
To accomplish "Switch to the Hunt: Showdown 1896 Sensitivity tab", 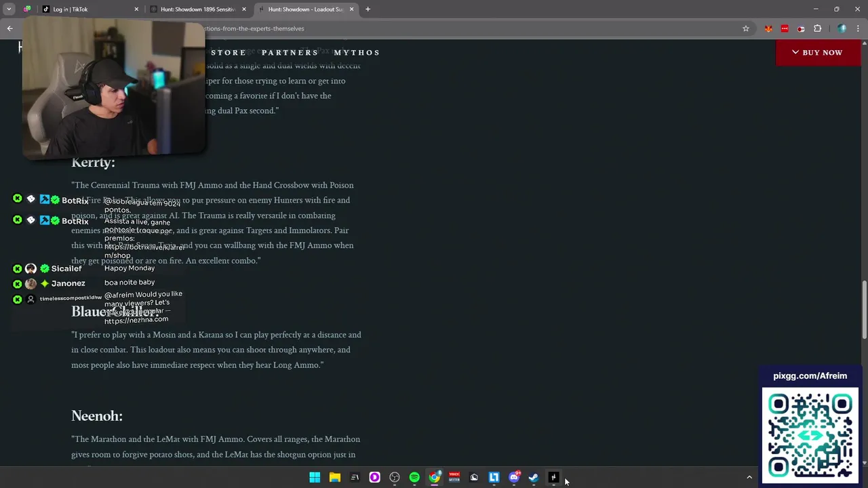I will tap(197, 9).
